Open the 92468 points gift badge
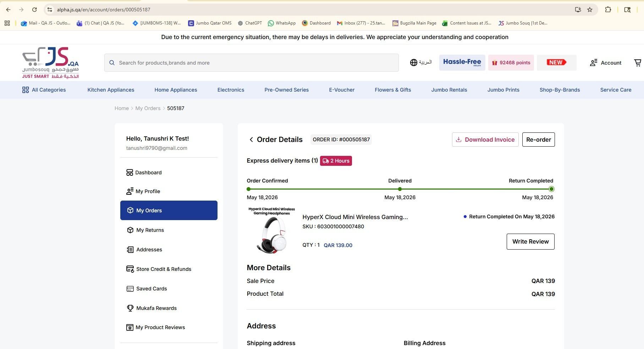This screenshot has height=349, width=644. pyautogui.click(x=511, y=62)
